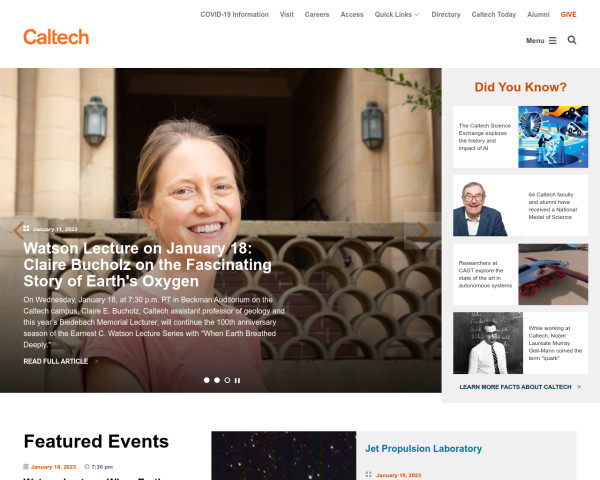Open Watson Lecture headline on slide
Screen dimensions: 600x480
pos(148,264)
